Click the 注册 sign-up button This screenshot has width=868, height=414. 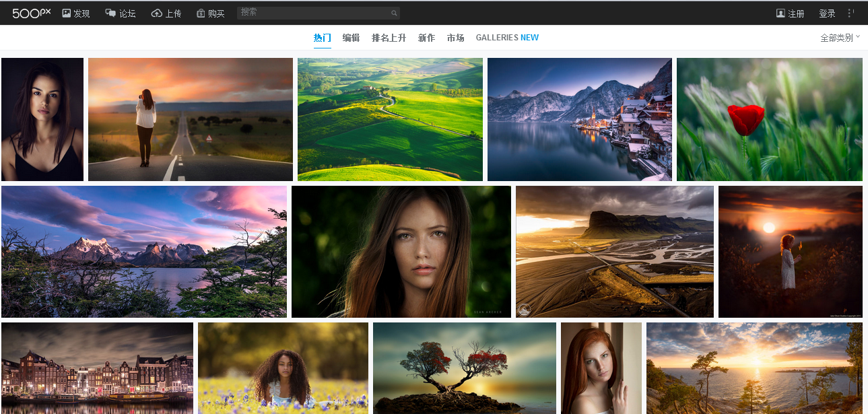pos(790,13)
